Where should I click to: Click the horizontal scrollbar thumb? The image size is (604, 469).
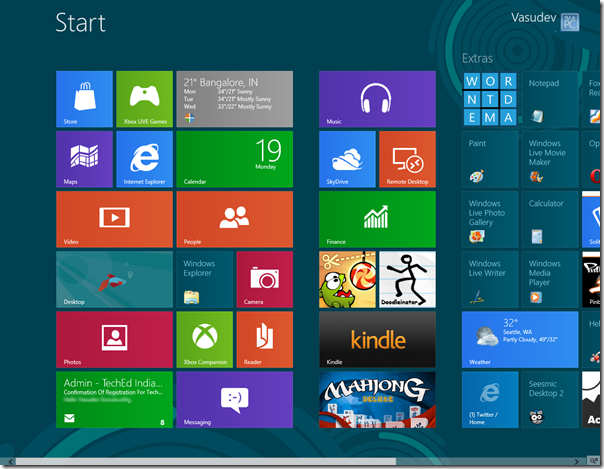click(206, 461)
